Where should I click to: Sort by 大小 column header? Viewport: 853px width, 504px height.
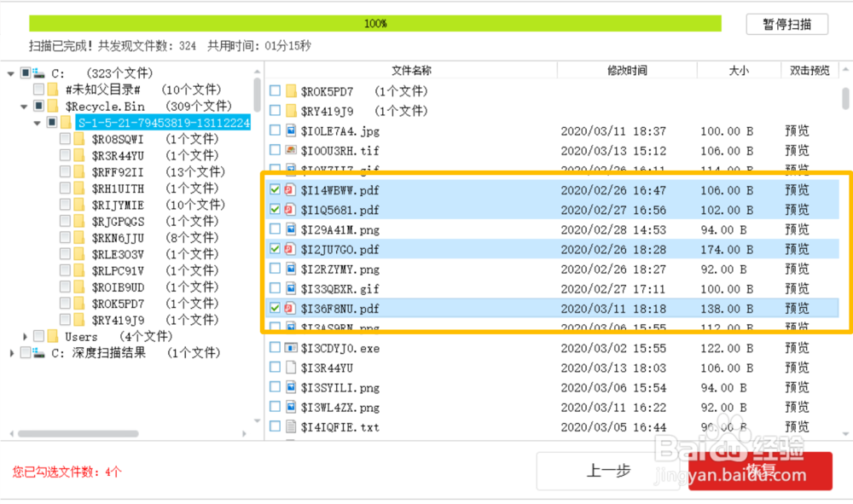pos(738,70)
